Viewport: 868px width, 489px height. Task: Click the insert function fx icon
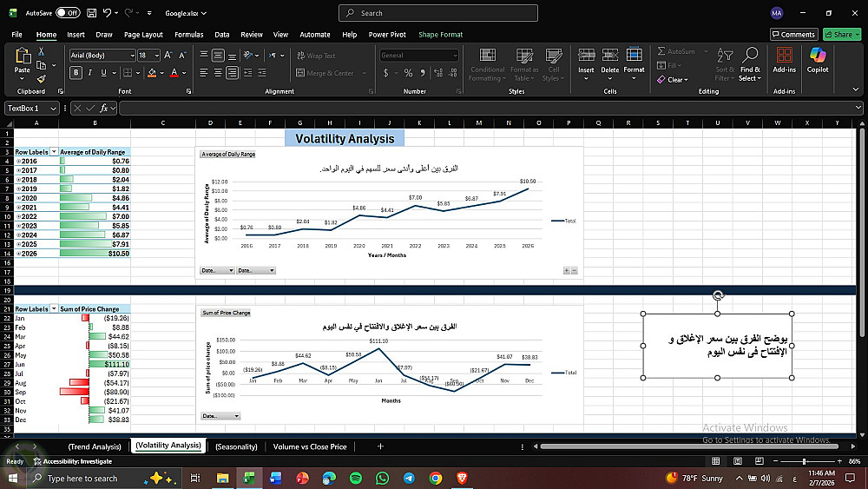[x=103, y=108]
